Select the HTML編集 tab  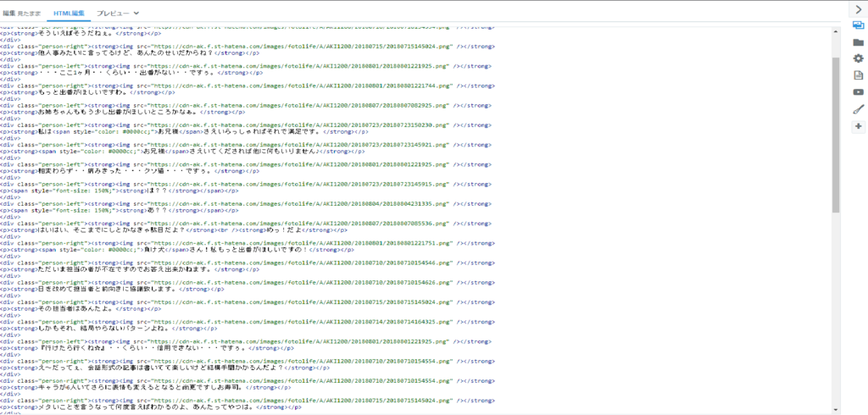click(69, 12)
